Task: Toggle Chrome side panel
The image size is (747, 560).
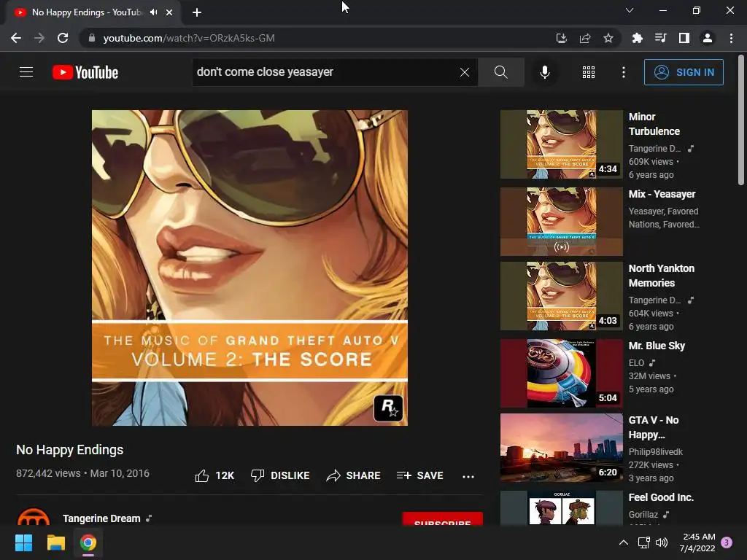Action: pyautogui.click(x=684, y=38)
